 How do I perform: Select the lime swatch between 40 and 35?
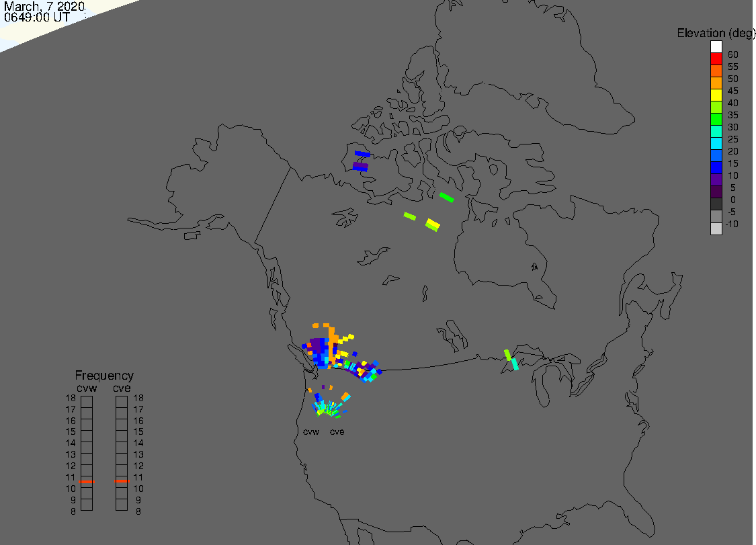pyautogui.click(x=716, y=107)
